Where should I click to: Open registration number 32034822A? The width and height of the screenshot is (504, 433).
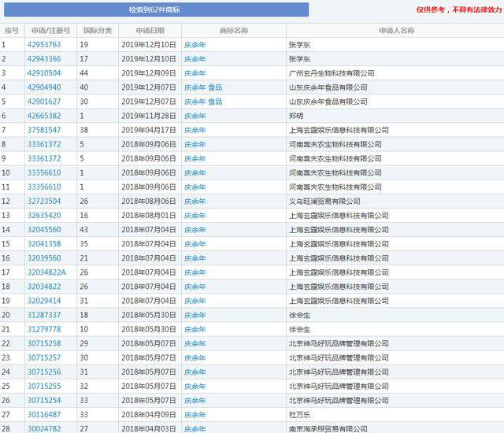pos(47,272)
